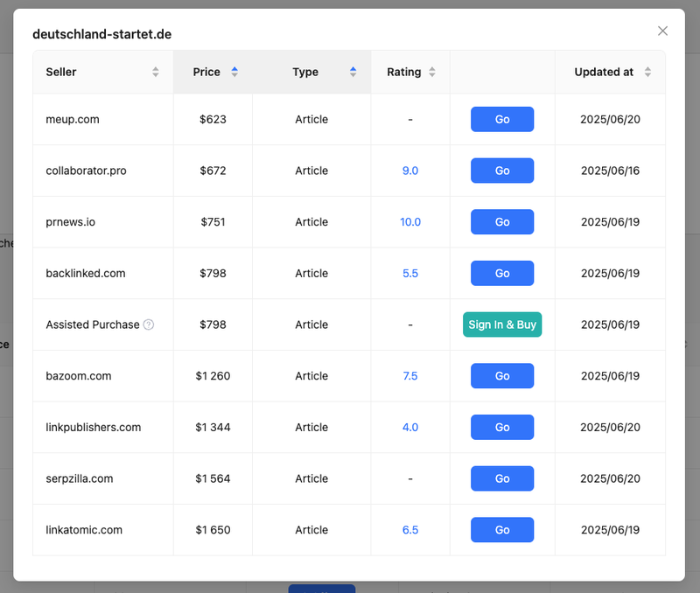Viewport: 700px width, 593px height.
Task: Click Go for linkatomic.com
Action: 501,529
